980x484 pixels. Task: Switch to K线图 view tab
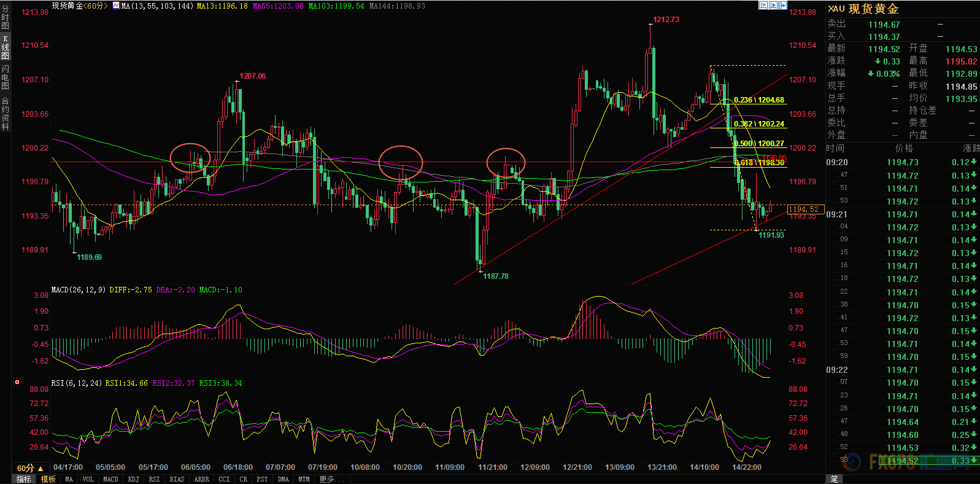pos(5,47)
